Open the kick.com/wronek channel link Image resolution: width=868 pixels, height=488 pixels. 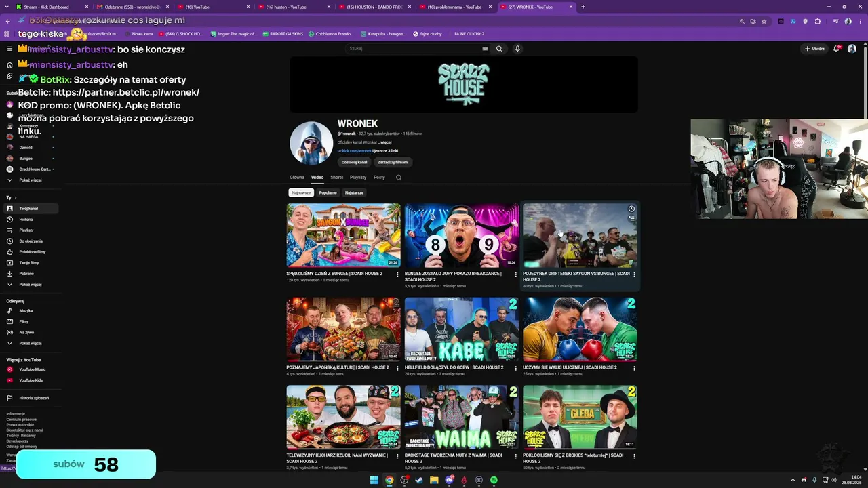pos(357,150)
